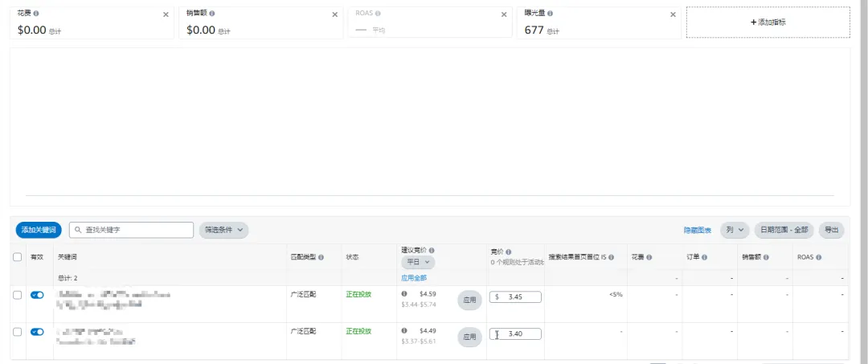Click the 状态 column header

click(353, 257)
